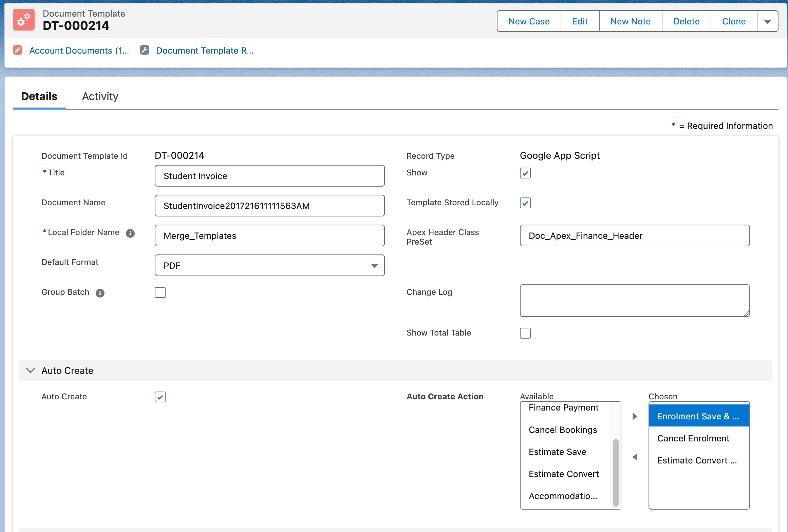Enable the Group Batch checkbox
This screenshot has width=788, height=532.
click(160, 291)
